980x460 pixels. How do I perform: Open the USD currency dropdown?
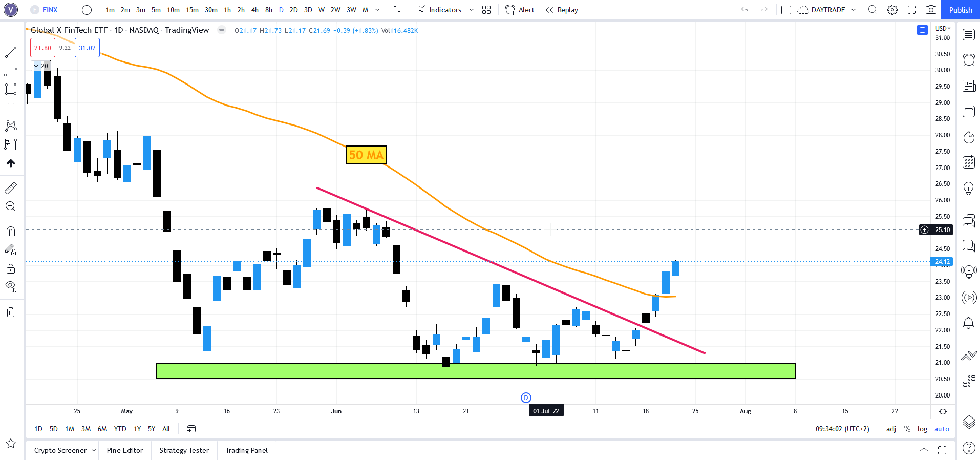pyautogui.click(x=943, y=28)
